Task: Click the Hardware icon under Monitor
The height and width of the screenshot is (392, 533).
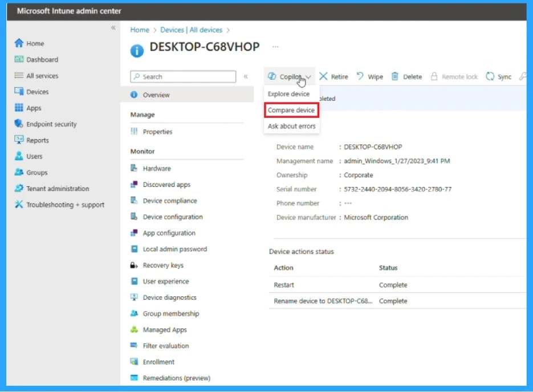Action: click(x=135, y=168)
